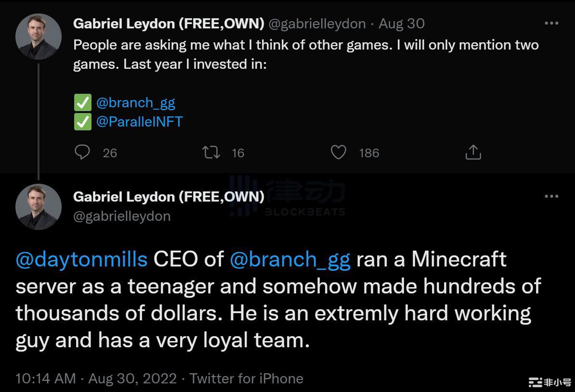575x392 pixels.
Task: Click the @gabrielleydon handle under the second name
Action: coord(122,216)
